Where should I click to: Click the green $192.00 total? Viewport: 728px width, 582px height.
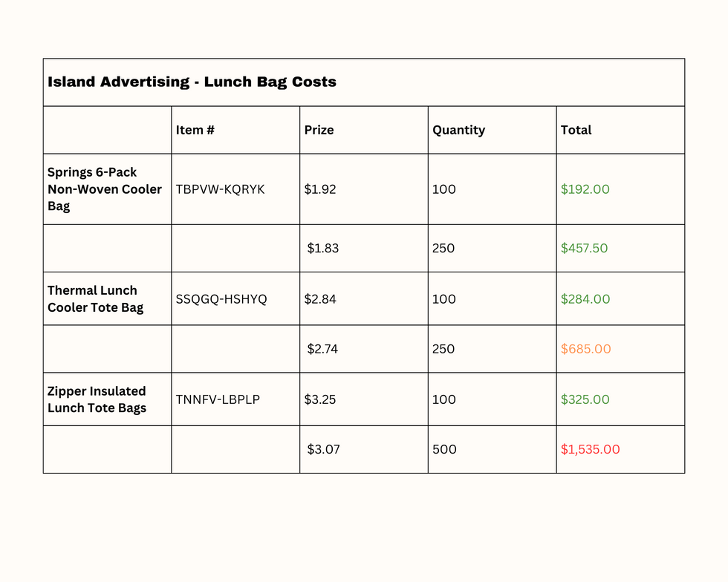[585, 189]
